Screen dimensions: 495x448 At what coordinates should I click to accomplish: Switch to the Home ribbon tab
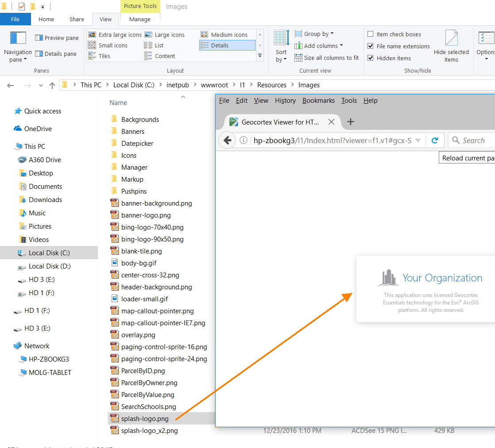(46, 19)
